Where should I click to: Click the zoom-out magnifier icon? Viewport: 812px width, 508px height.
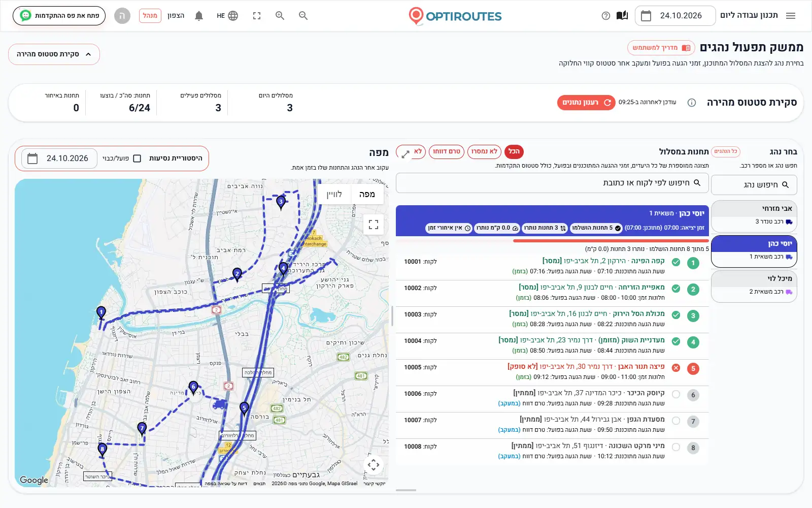(303, 16)
